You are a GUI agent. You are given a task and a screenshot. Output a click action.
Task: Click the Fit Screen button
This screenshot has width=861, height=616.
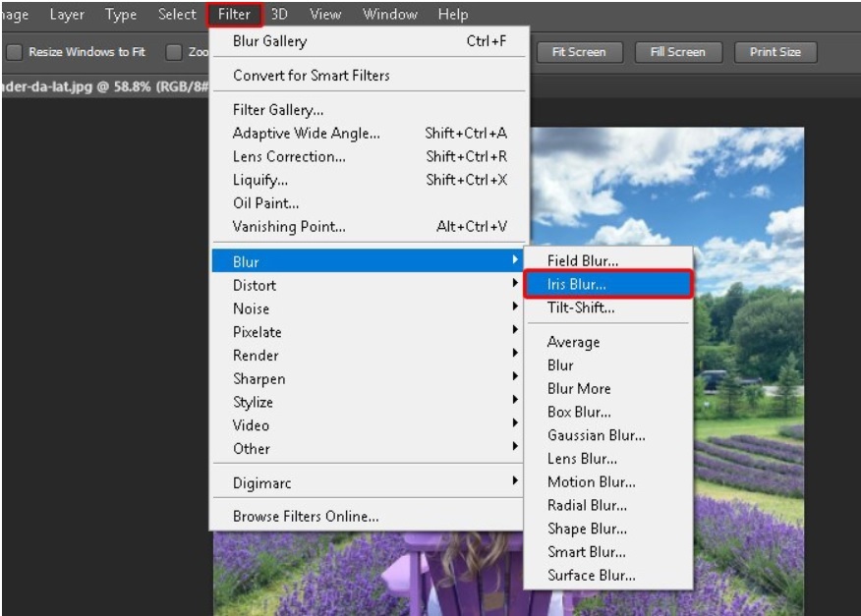580,51
